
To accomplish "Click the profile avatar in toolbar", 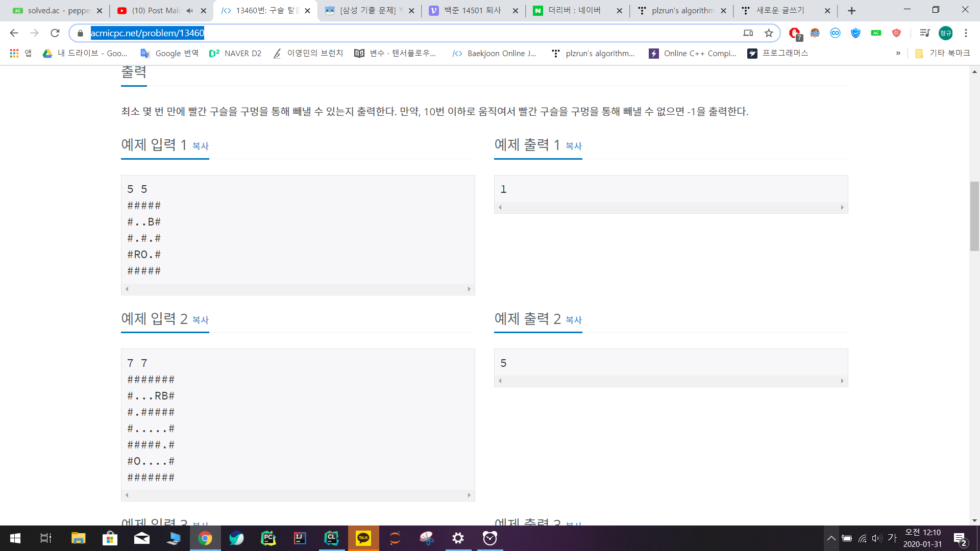I will [945, 33].
